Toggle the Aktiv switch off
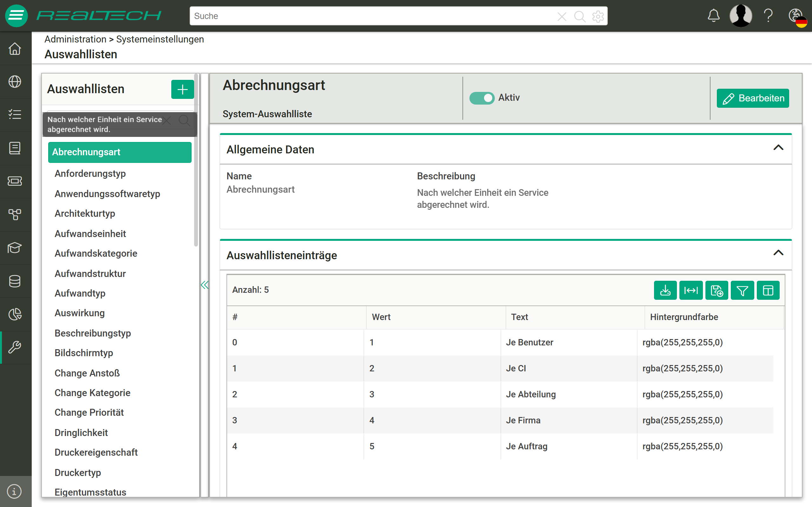The image size is (812, 507). (481, 98)
